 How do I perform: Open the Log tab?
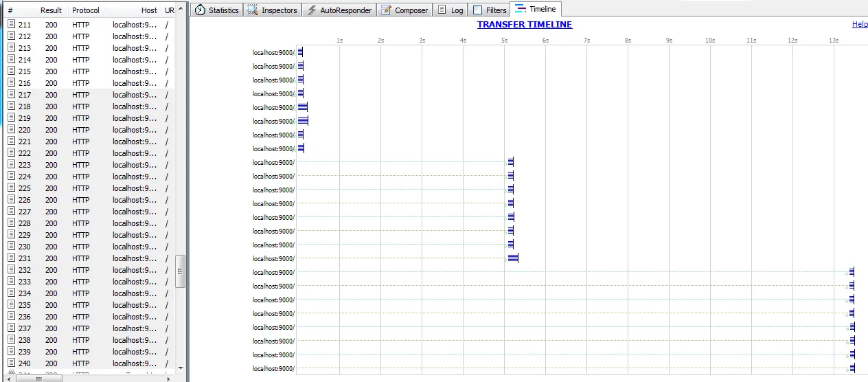(450, 10)
